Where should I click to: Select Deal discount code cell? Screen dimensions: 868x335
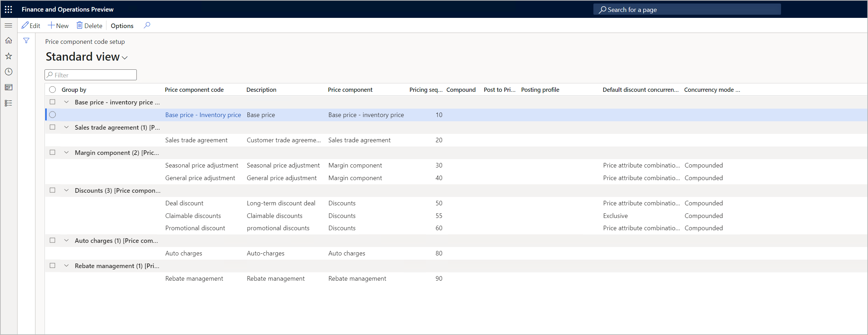point(184,203)
